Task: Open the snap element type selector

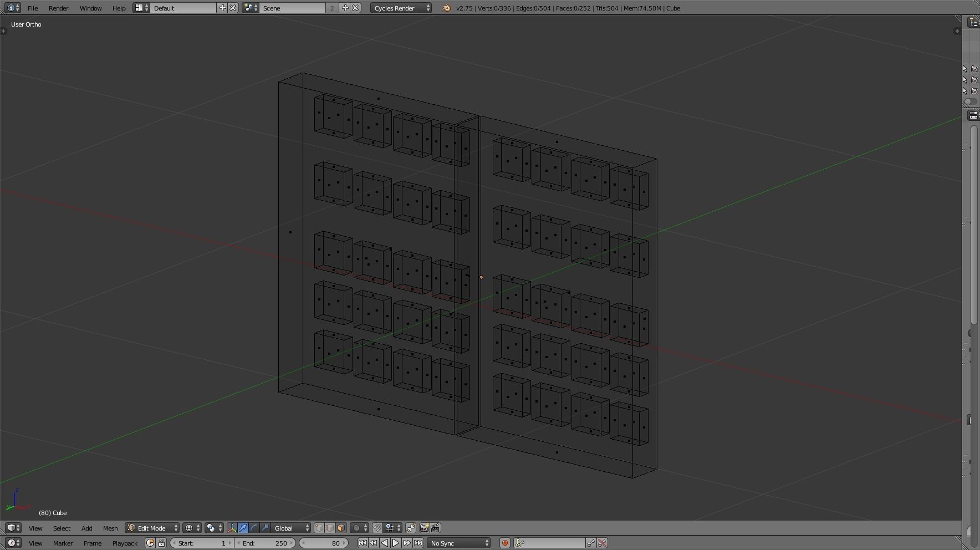Action: click(x=393, y=528)
